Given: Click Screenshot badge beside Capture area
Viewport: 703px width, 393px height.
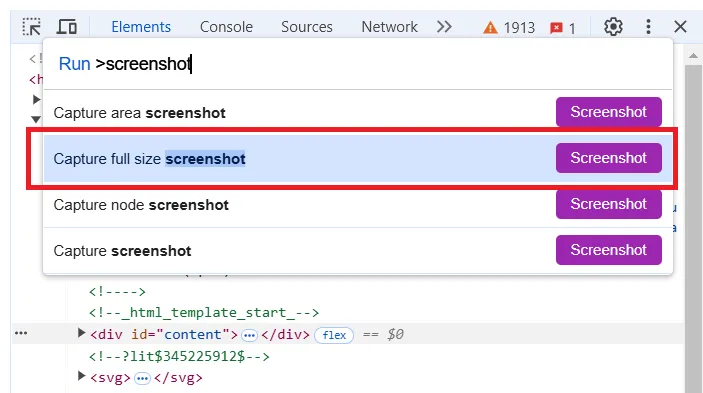Looking at the screenshot, I should 608,112.
